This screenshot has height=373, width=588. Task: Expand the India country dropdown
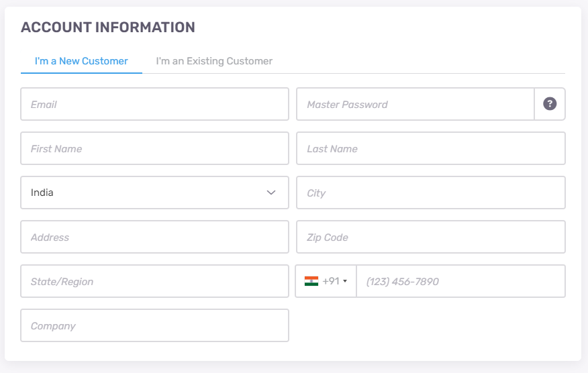click(154, 193)
